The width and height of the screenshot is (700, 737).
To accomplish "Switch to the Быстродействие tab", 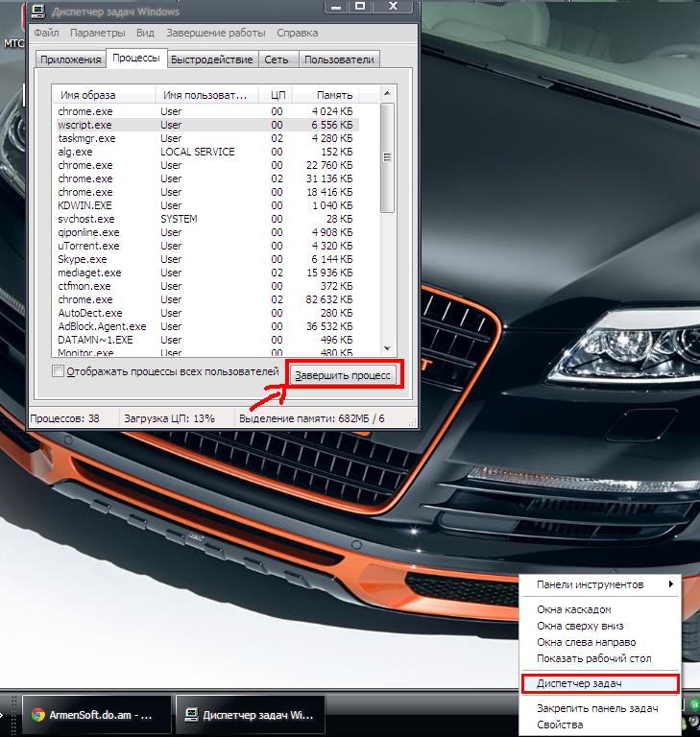I will 211,59.
